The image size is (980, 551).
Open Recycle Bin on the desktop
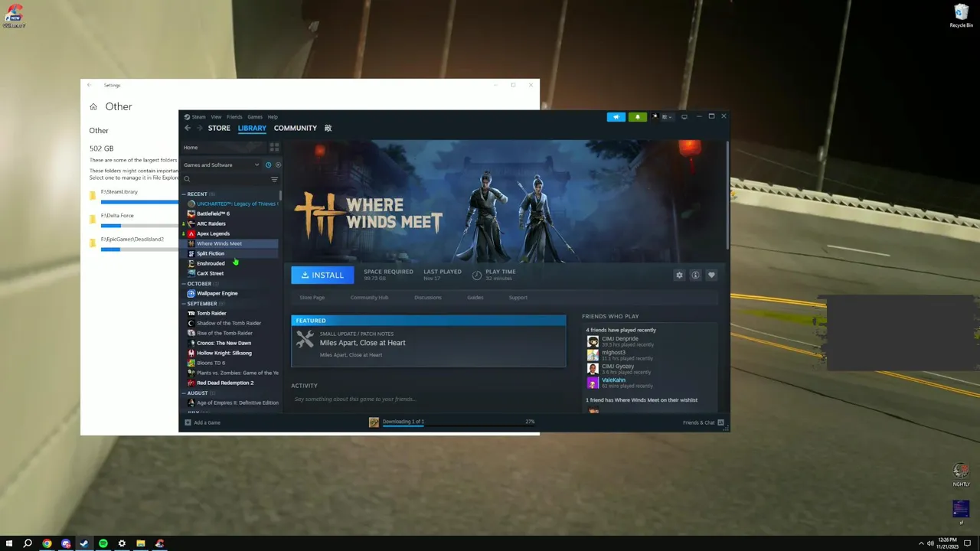pyautogui.click(x=961, y=15)
